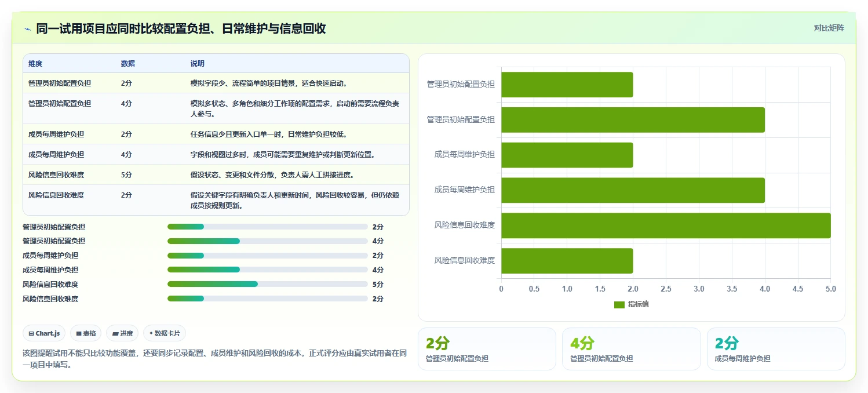Click the chart bar for 风险信息回收难度 reaching 5.0
Viewport: 868px width, 393px height.
point(666,225)
